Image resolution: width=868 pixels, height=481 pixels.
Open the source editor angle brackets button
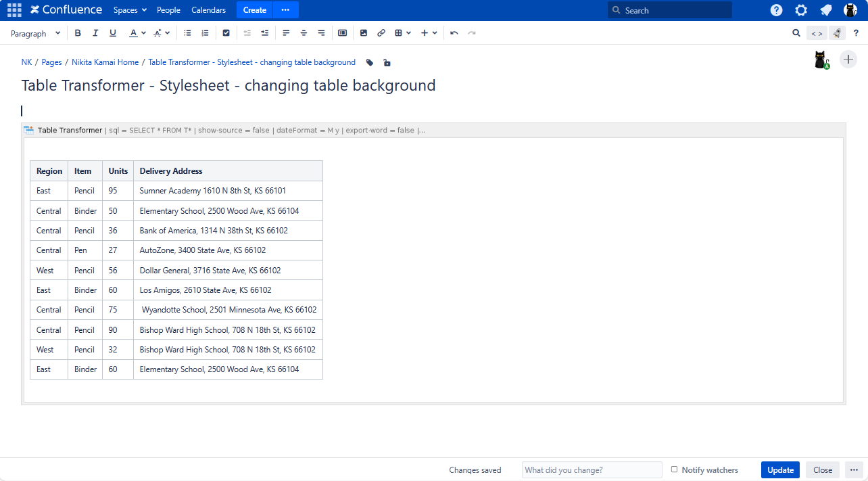pos(817,33)
